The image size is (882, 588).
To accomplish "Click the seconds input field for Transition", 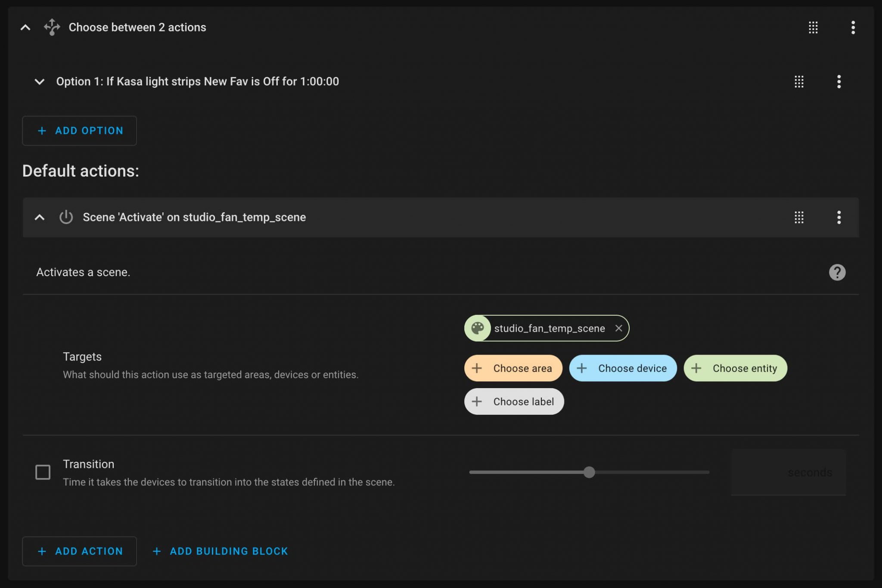I will tap(788, 473).
